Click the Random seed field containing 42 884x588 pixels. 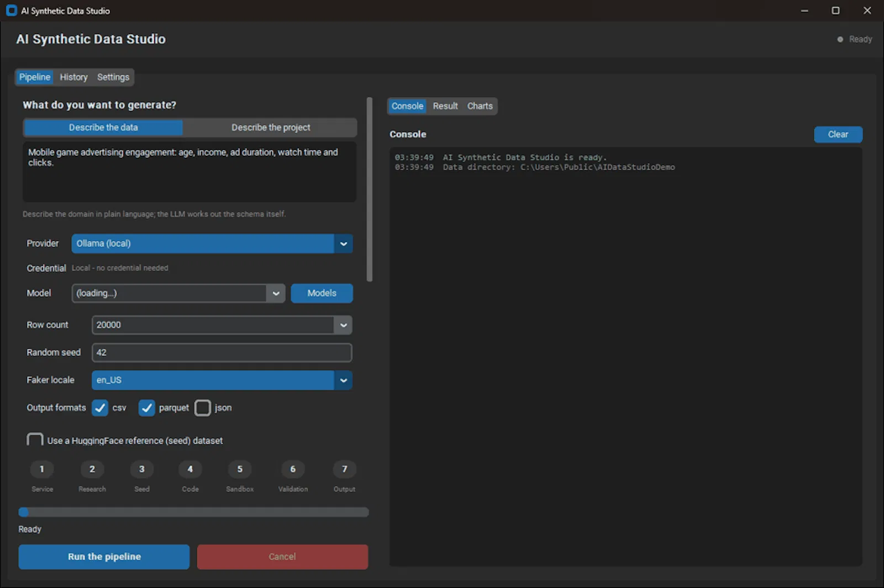coord(222,353)
